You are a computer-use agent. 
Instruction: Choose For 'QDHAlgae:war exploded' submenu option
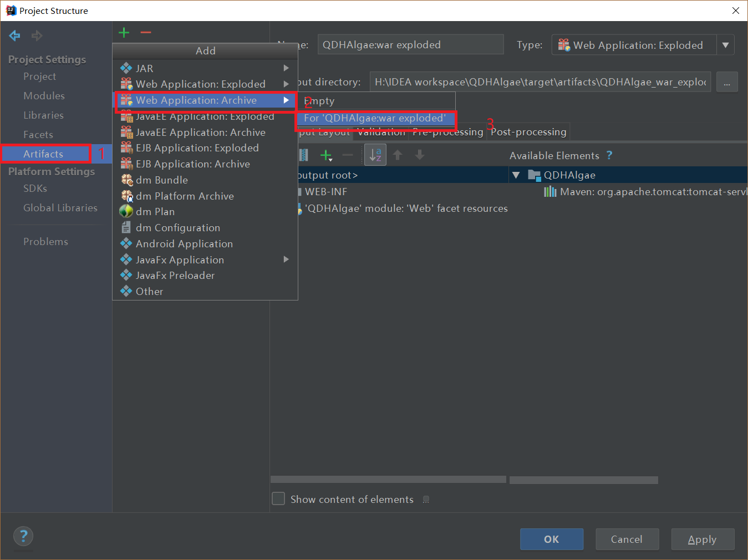[376, 118]
